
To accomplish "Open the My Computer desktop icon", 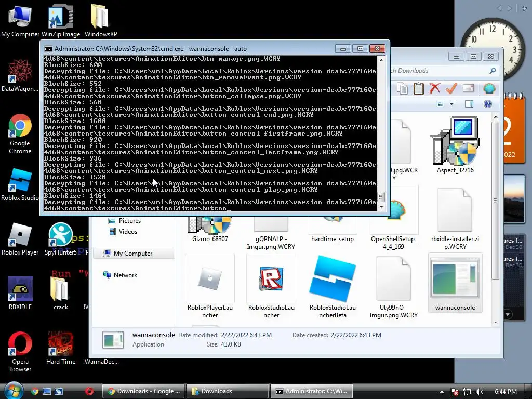I will click(x=20, y=21).
